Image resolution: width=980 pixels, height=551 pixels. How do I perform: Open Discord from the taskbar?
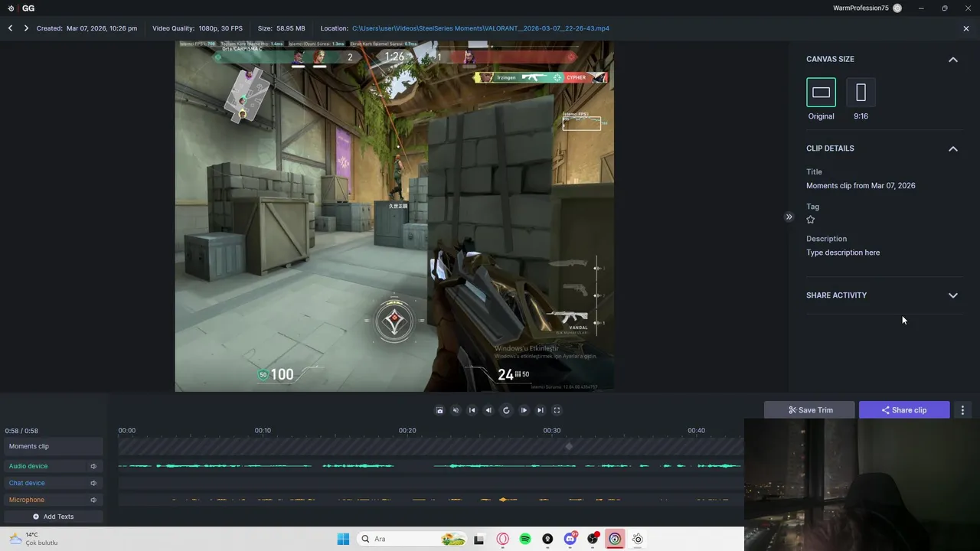click(x=570, y=539)
